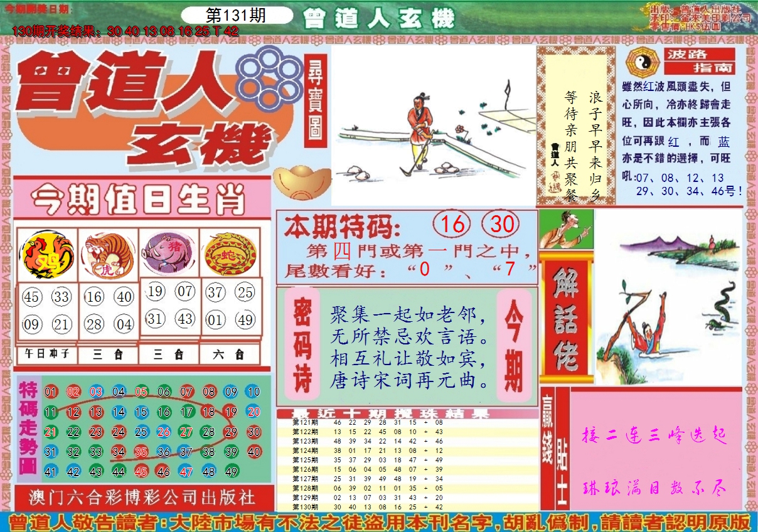Click the 尋寶圖 vertical red label
The image size is (758, 532).
[x=316, y=100]
